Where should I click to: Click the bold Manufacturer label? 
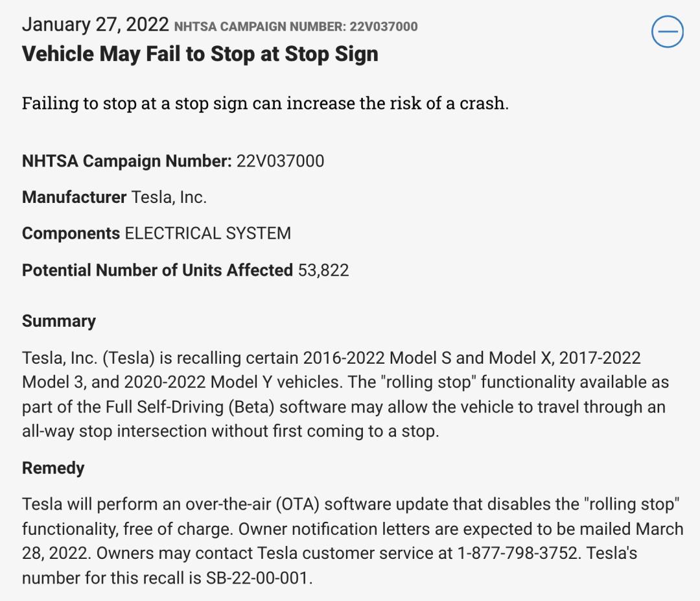[x=74, y=197]
